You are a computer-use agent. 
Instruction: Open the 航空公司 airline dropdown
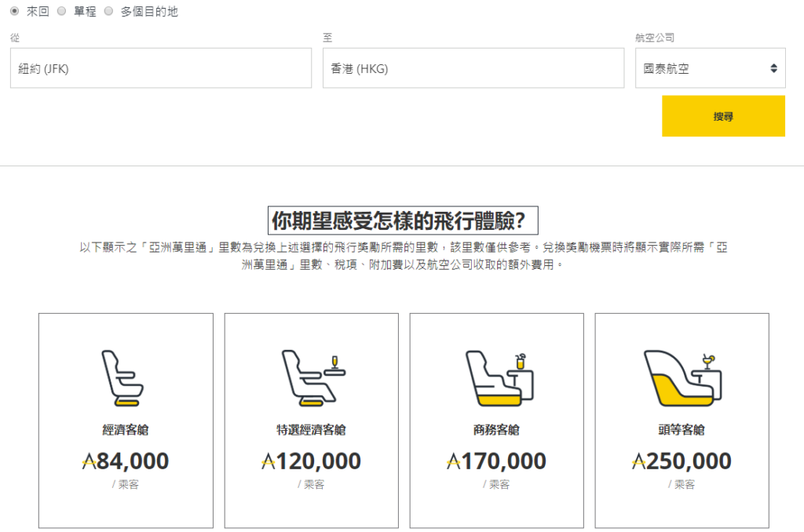click(710, 68)
